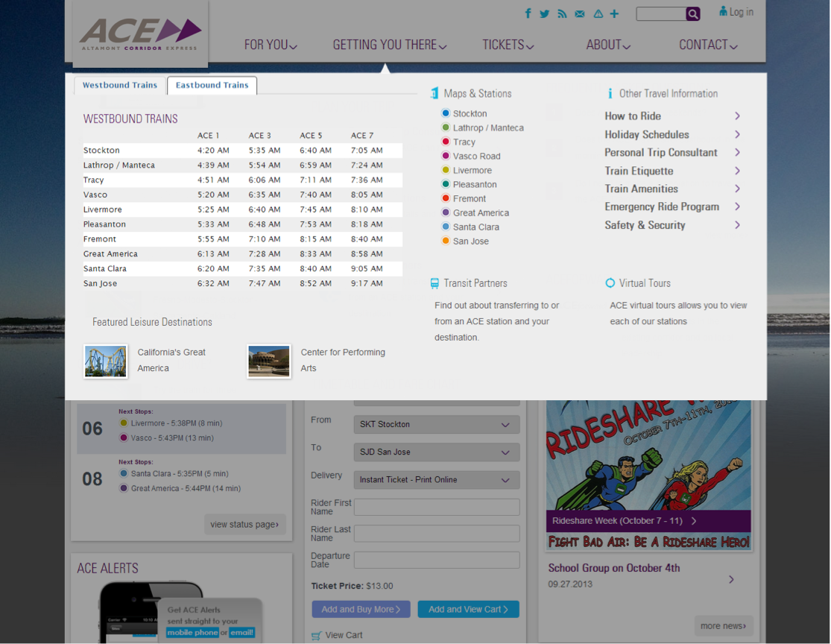Image resolution: width=831 pixels, height=644 pixels.
Task: Open the To station dropdown
Action: coord(437,452)
